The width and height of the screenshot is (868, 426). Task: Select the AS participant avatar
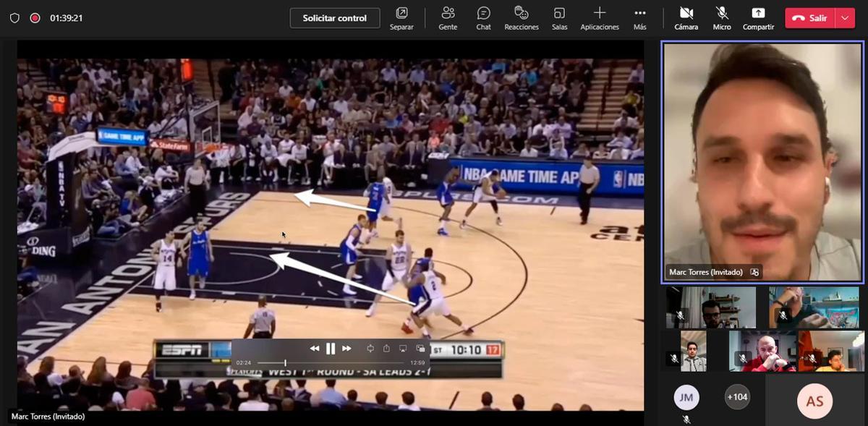(x=814, y=401)
